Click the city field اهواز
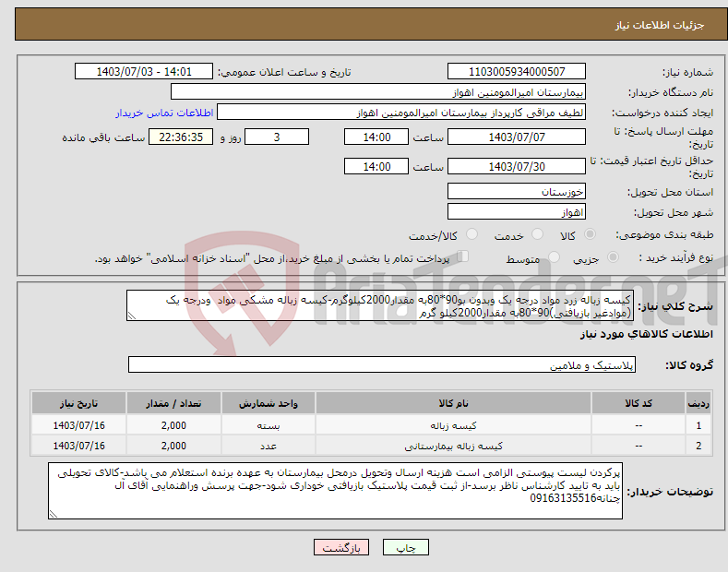 (x=517, y=211)
